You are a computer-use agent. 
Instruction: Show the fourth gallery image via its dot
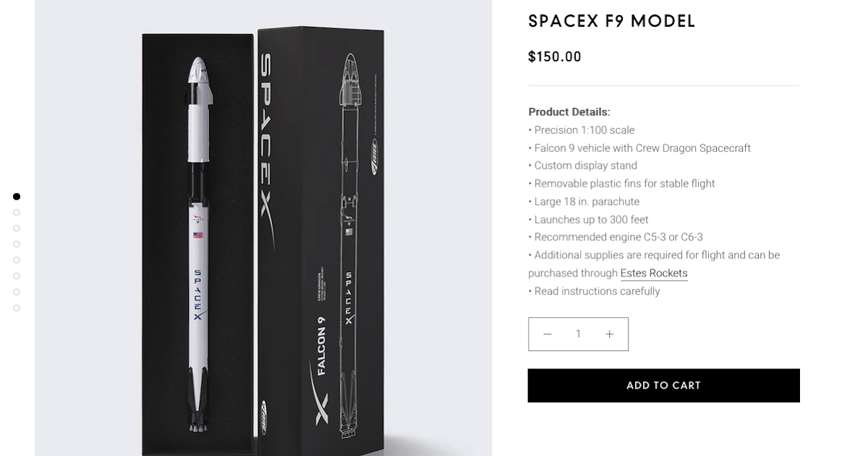pos(17,244)
